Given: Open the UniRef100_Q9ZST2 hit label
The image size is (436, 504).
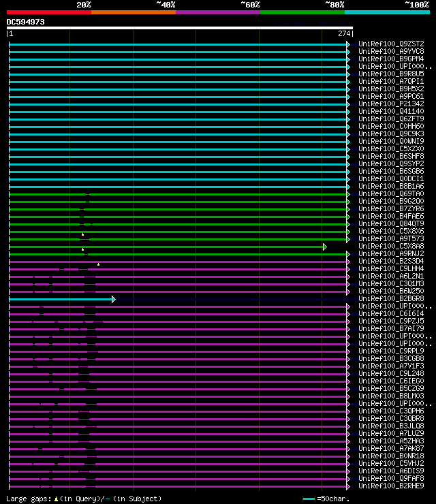Looking at the screenshot, I should [391, 44].
